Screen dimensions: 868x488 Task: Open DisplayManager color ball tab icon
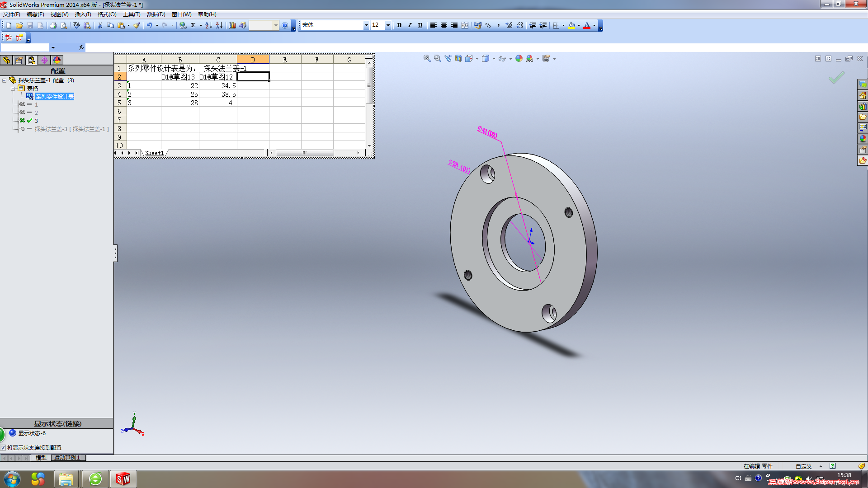pos(57,60)
